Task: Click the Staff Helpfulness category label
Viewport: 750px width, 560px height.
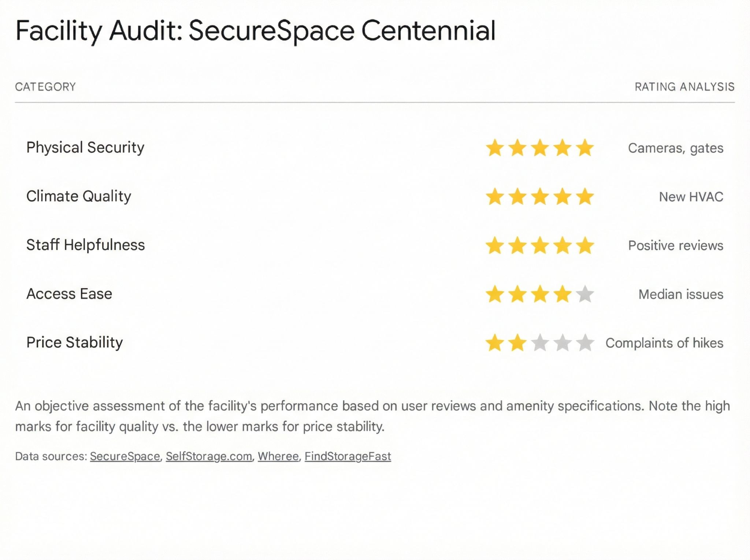Action: [x=86, y=245]
